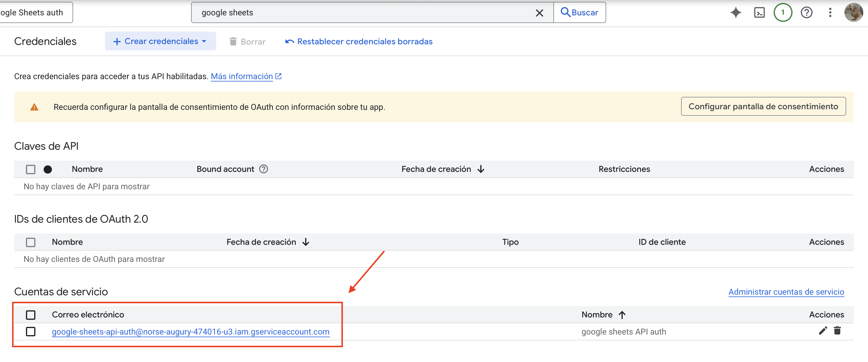Tick the google-sheets-api-auth service account checkbox
This screenshot has height=362, width=868.
click(31, 332)
